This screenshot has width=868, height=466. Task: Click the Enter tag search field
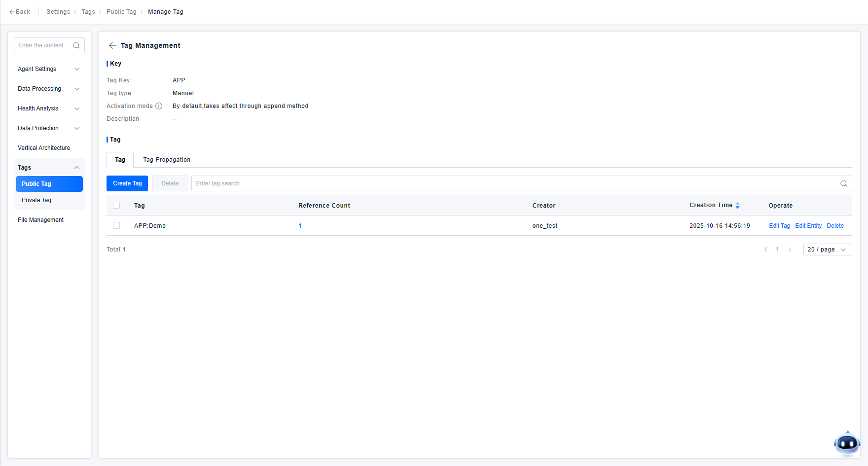(513, 183)
